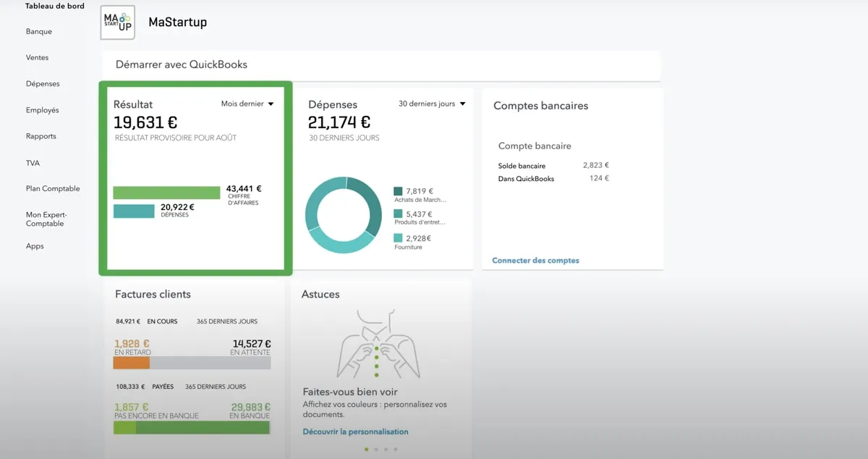Click the orange en retard invoice bar
Image resolution: width=868 pixels, height=459 pixels.
pyautogui.click(x=132, y=363)
